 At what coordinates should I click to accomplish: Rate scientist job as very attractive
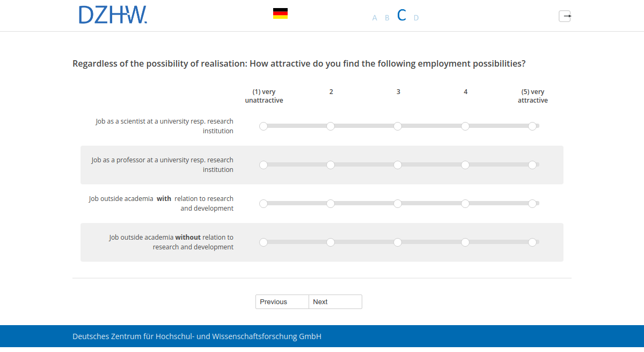532,126
